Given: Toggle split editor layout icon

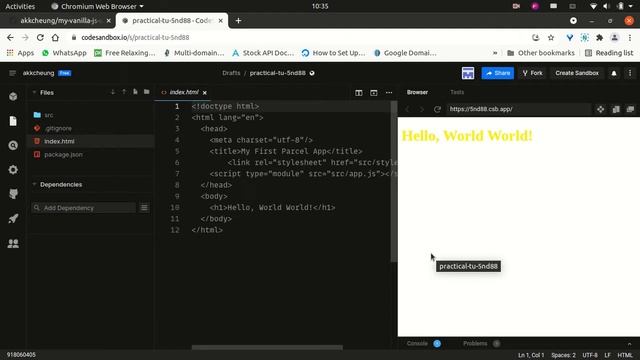Looking at the screenshot, I should (359, 93).
